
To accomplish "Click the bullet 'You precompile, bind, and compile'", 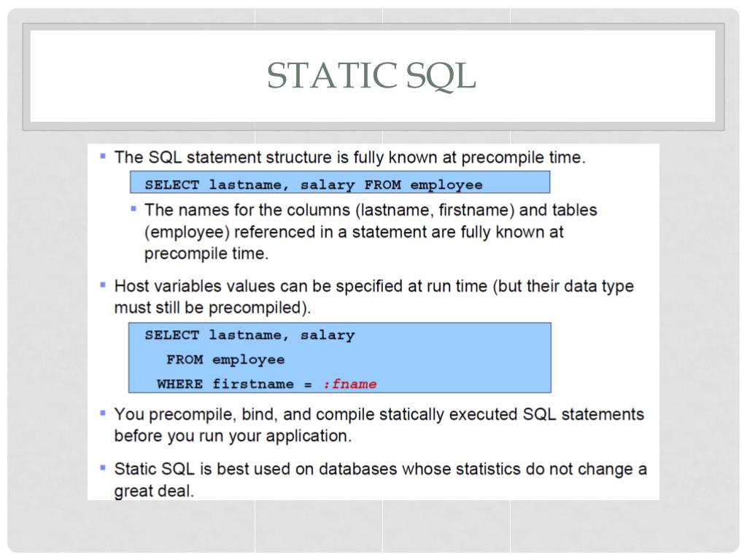I will tap(379, 414).
